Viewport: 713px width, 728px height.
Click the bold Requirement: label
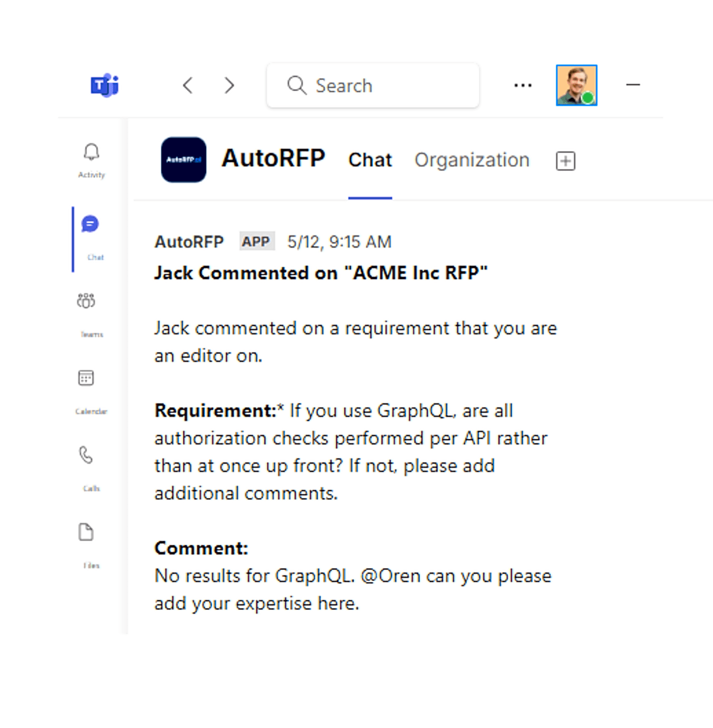point(216,410)
